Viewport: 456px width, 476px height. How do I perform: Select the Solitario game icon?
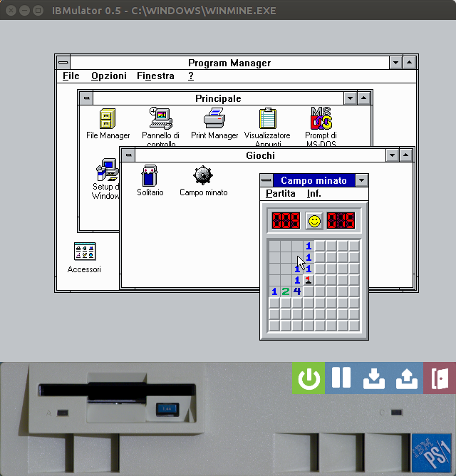point(150,175)
